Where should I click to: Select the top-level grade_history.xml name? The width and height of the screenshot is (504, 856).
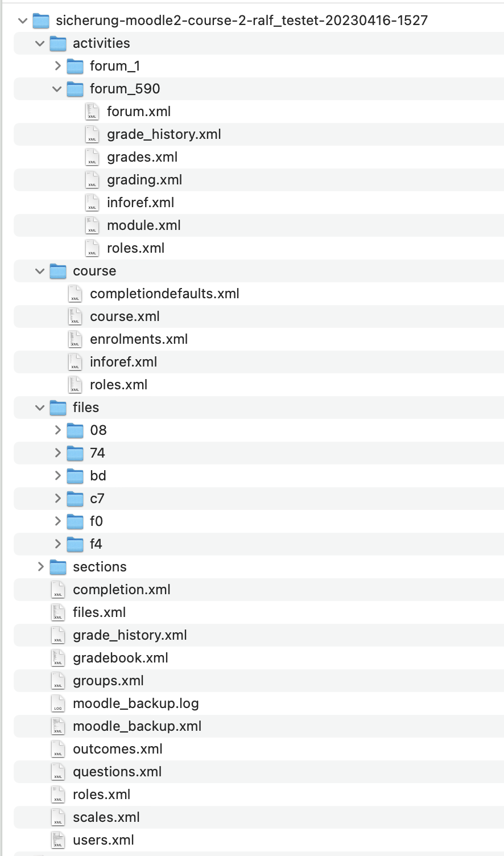(x=130, y=636)
